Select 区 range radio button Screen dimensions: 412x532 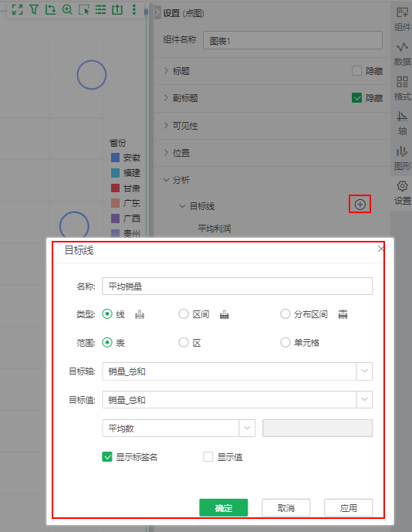tap(184, 343)
